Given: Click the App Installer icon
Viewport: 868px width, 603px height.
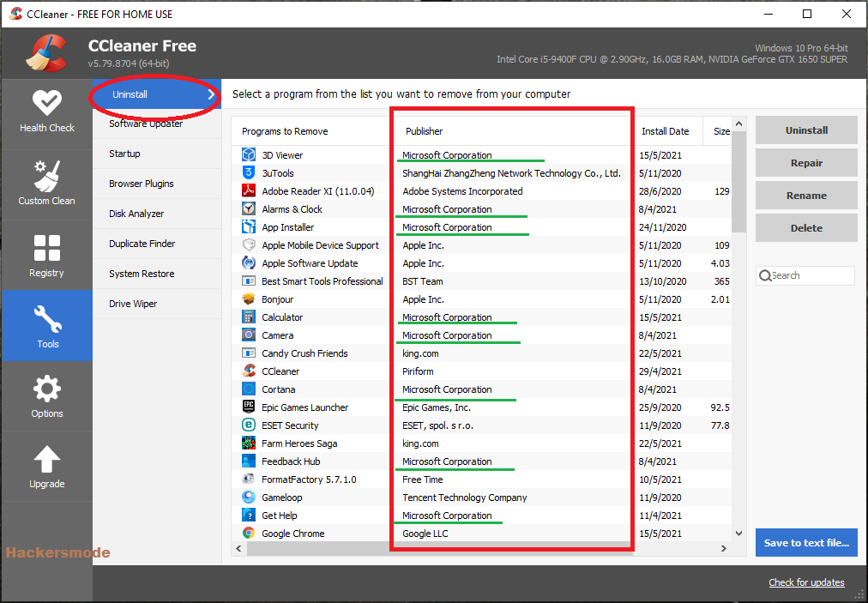Looking at the screenshot, I should pyautogui.click(x=249, y=226).
